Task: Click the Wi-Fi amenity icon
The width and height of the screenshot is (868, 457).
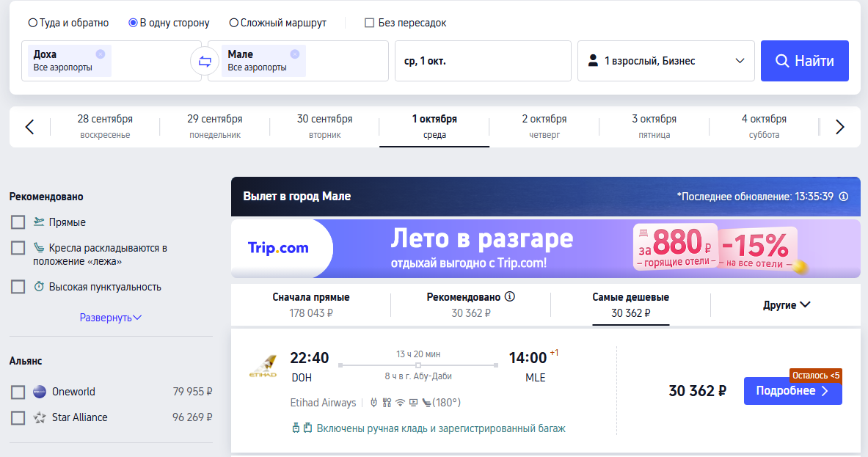Action: [400, 403]
